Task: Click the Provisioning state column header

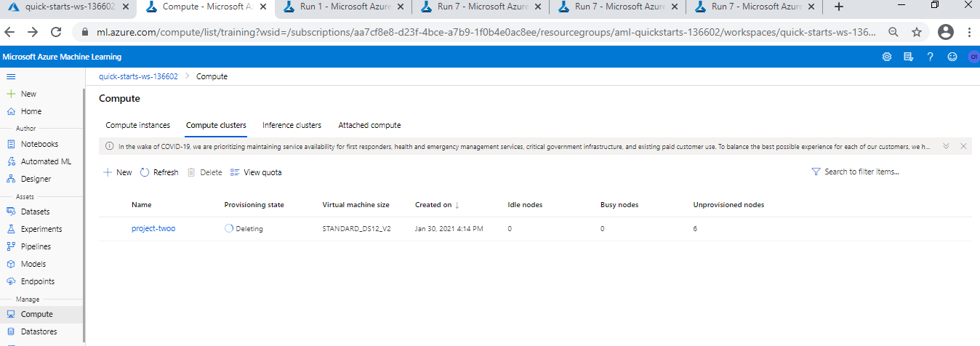Action: [254, 205]
